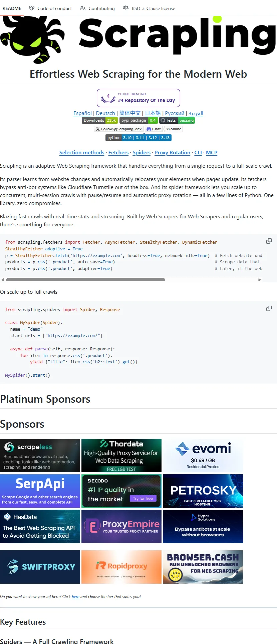The width and height of the screenshot is (277, 644).
Task: Click the Follow @Scrapling_dev badge
Action: click(118, 129)
